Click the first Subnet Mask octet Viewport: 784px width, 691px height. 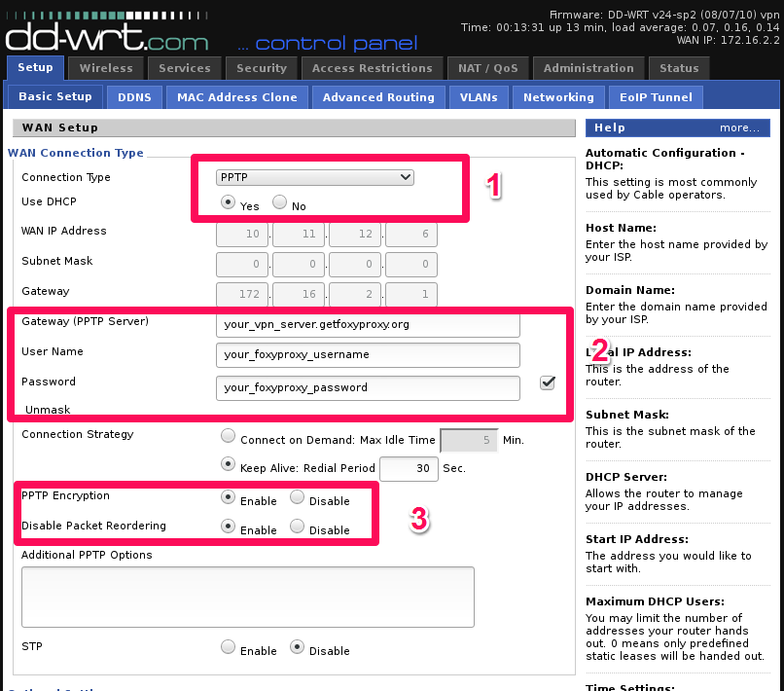coord(242,264)
